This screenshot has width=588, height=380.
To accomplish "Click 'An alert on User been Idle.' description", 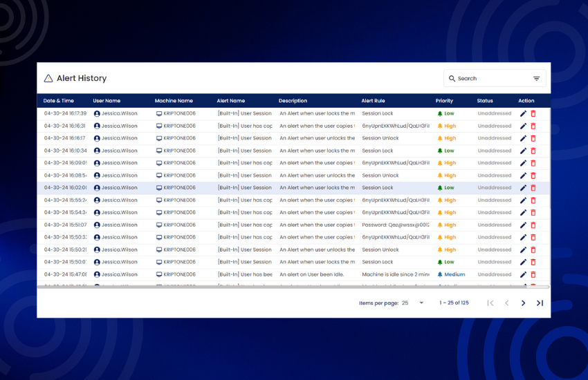I will 311,274.
